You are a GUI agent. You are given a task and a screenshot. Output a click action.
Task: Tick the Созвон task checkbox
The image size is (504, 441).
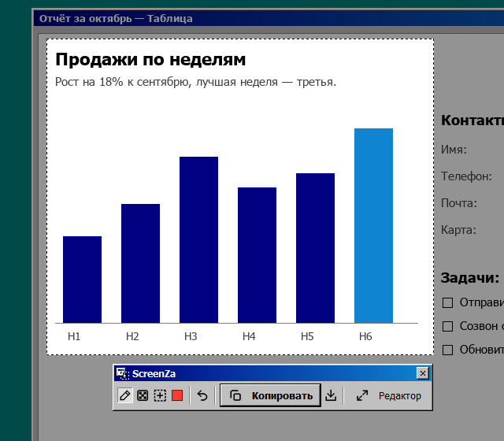[447, 326]
